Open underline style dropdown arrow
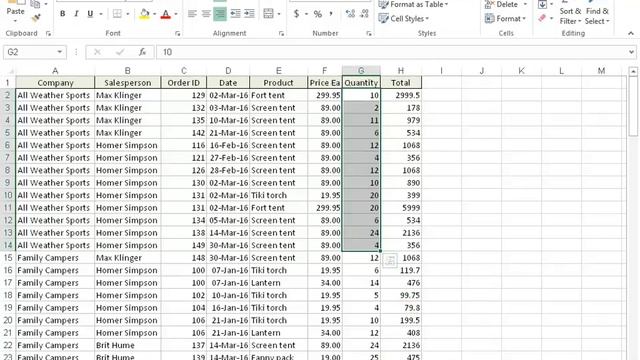The height and width of the screenshot is (360, 640). [x=101, y=14]
